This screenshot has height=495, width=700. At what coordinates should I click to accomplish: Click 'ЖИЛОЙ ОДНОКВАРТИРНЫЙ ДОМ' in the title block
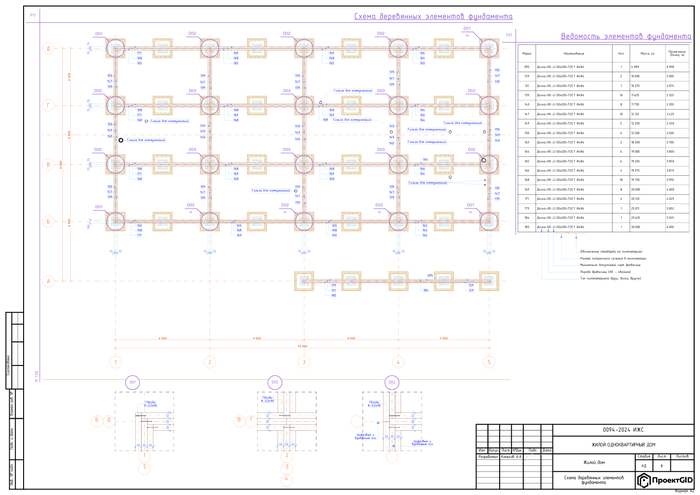point(623,445)
